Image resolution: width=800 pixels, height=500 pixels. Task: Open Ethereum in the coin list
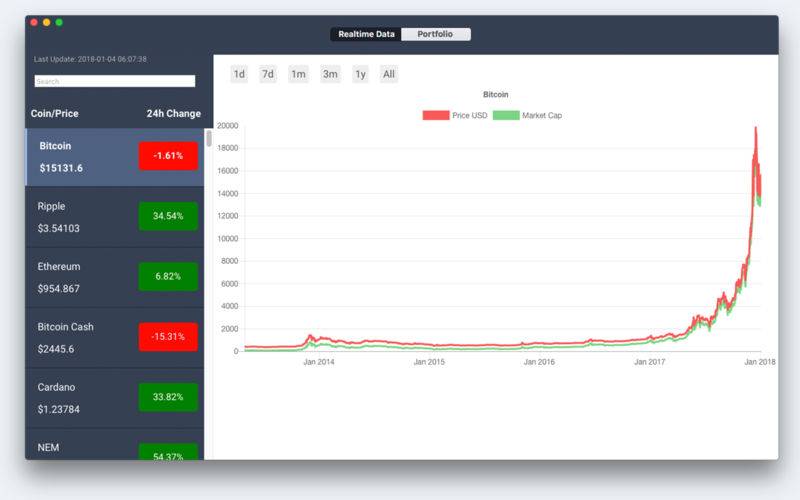pos(115,278)
